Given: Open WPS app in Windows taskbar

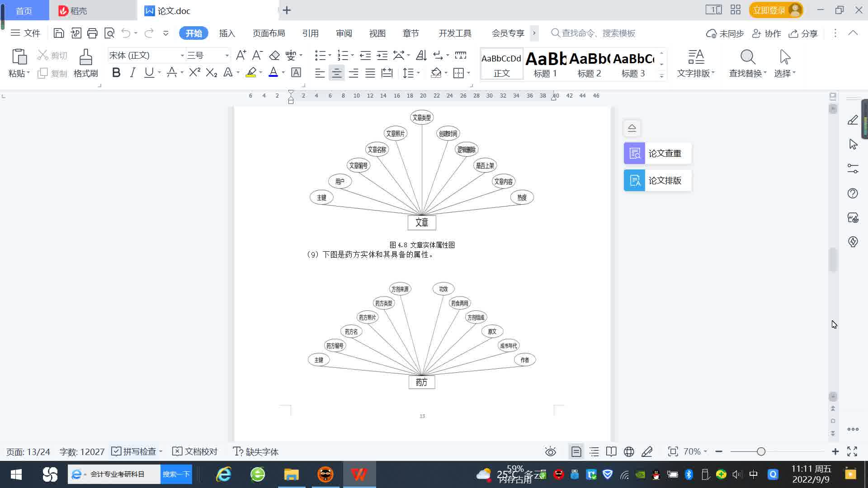Looking at the screenshot, I should [359, 474].
